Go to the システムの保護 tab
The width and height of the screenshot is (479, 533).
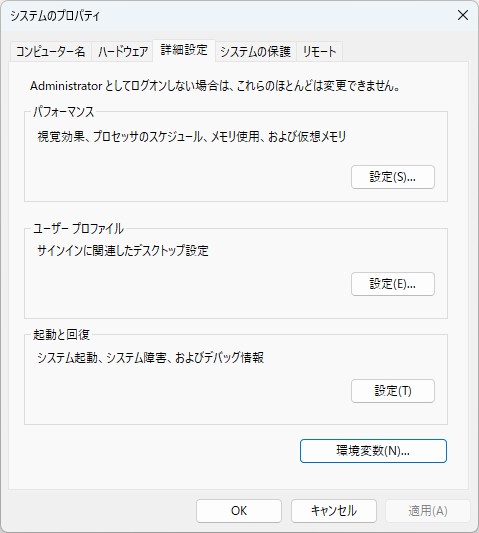(x=256, y=52)
